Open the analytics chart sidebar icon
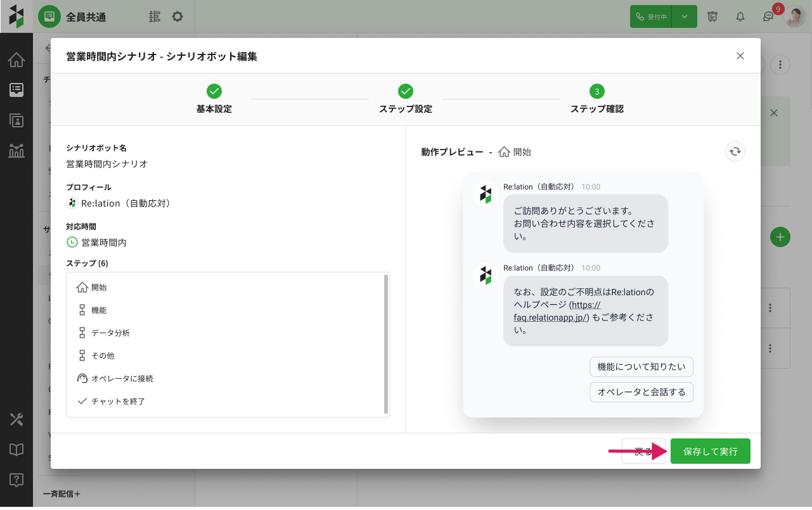This screenshot has width=812, height=510. [x=16, y=150]
